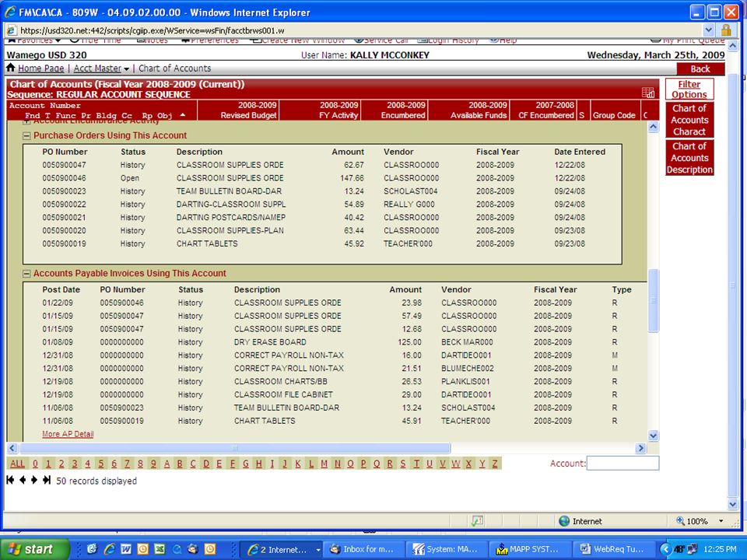Open the More AP Detail link
747x560 pixels.
pyautogui.click(x=68, y=434)
